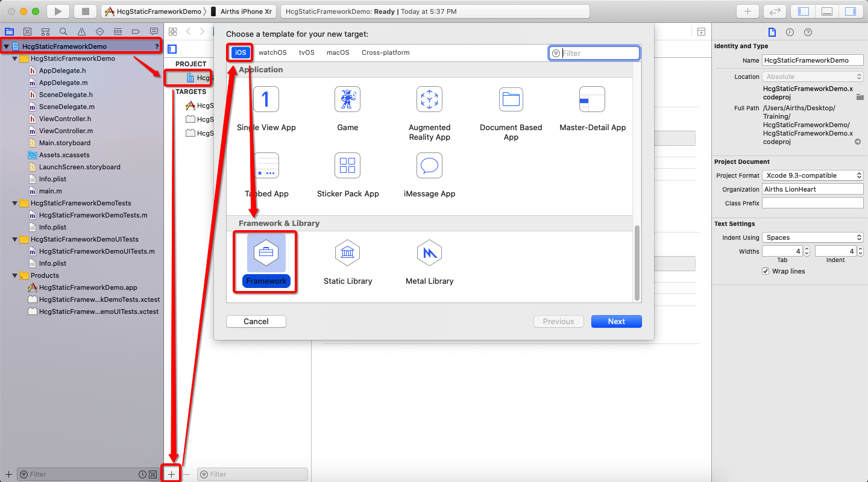Open the Indent Using dropdown
This screenshot has width=868, height=482.
(x=813, y=237)
